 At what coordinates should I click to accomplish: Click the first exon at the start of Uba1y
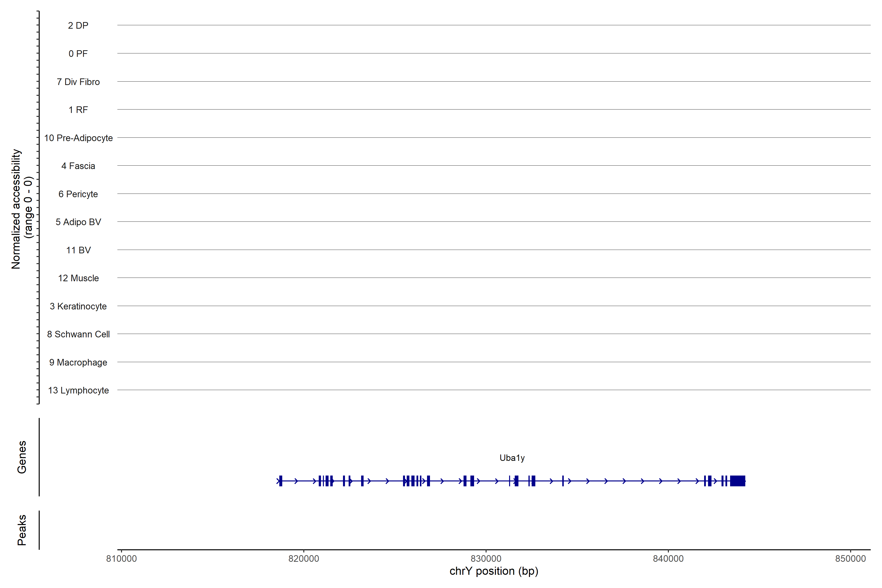point(281,481)
